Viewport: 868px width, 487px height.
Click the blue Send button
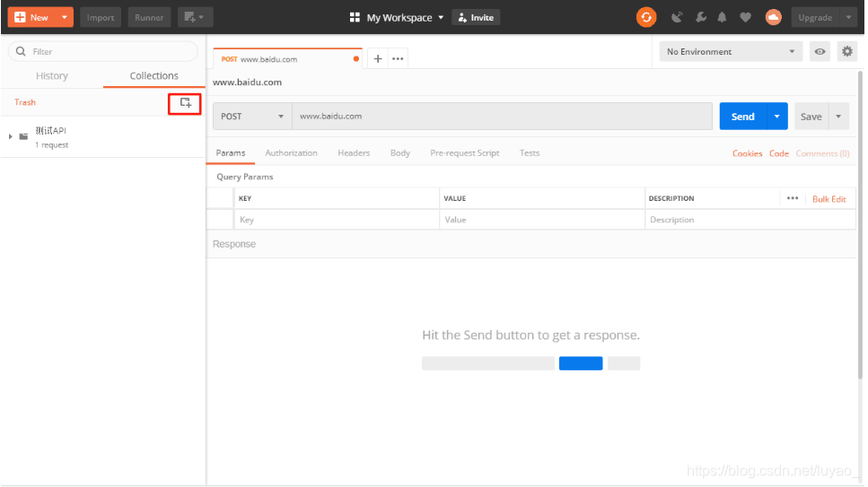click(743, 117)
